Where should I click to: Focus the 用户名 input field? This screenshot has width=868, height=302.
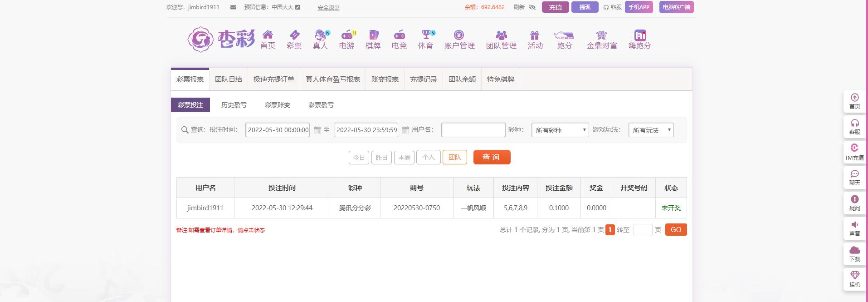click(x=473, y=130)
